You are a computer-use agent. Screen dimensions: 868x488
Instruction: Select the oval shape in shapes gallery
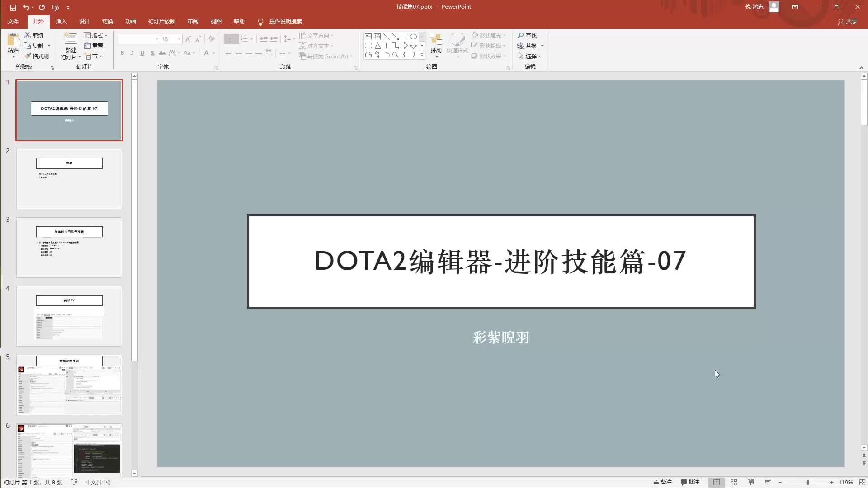pyautogui.click(x=413, y=37)
